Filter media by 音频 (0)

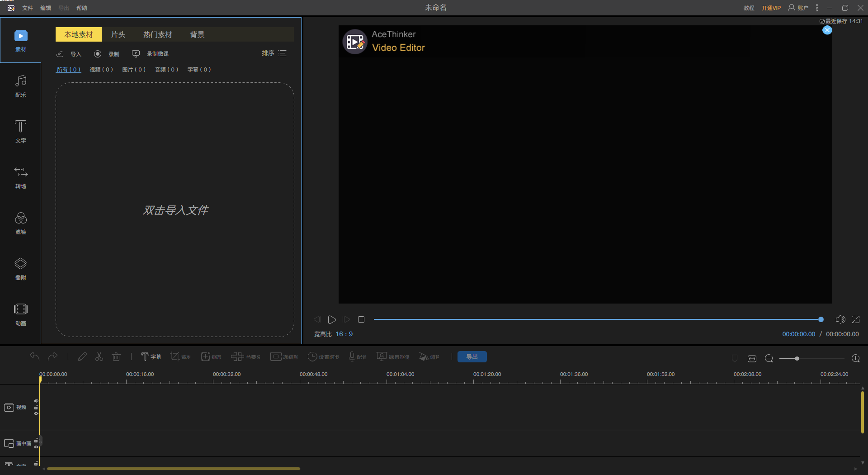pyautogui.click(x=166, y=69)
